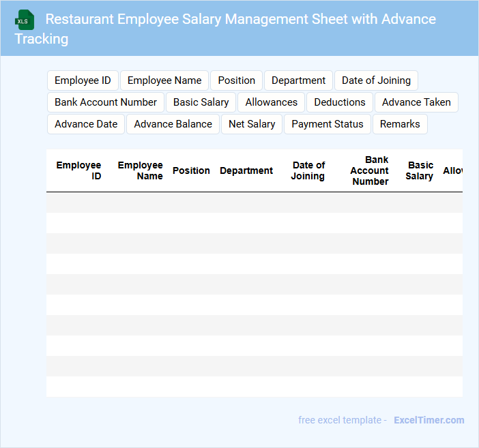
Task: Select the Payment Status tag
Action: coord(328,124)
